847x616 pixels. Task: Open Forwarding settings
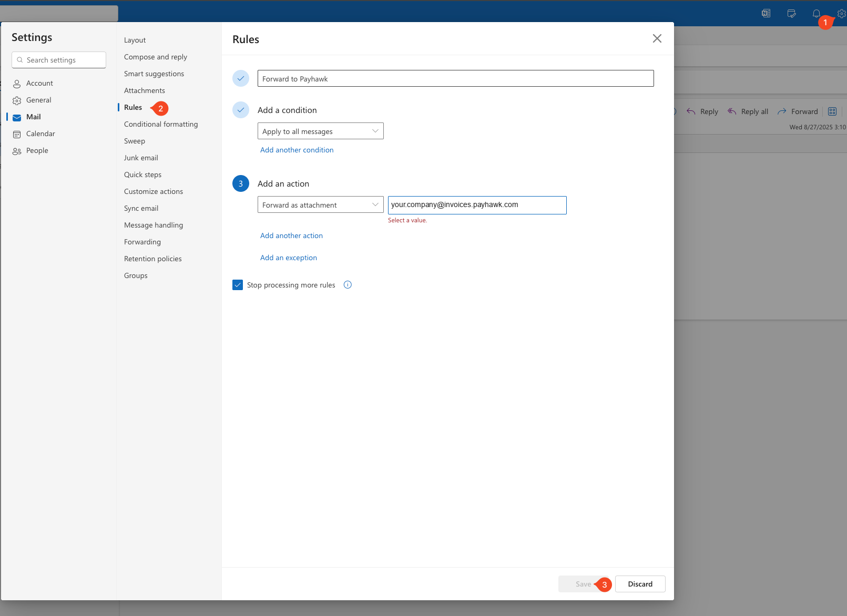pos(142,242)
